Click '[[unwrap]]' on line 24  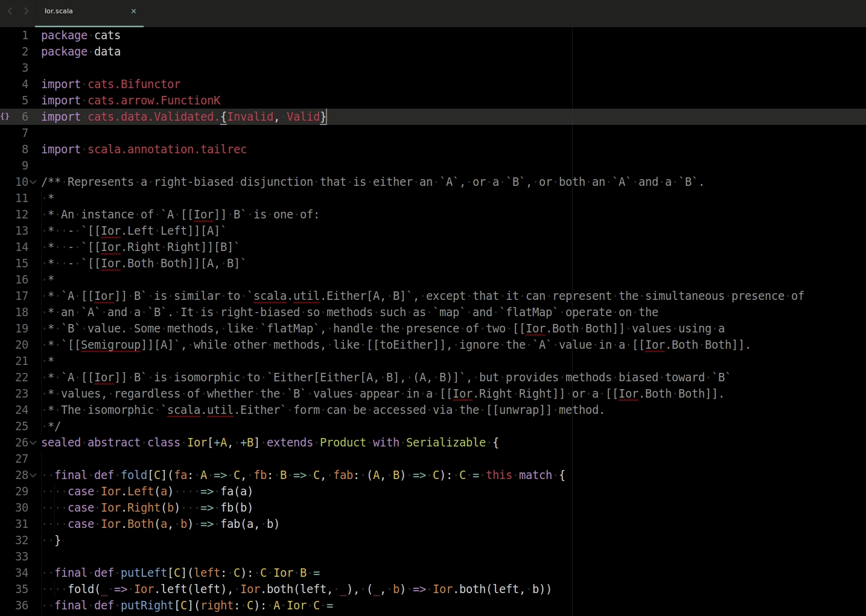pyautogui.click(x=519, y=410)
